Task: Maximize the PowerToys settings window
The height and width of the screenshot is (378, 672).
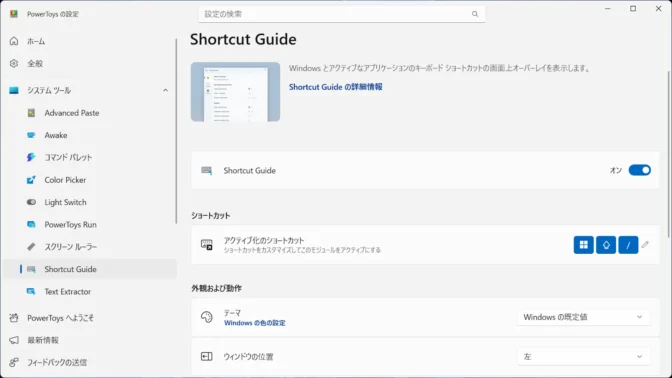Action: click(633, 9)
